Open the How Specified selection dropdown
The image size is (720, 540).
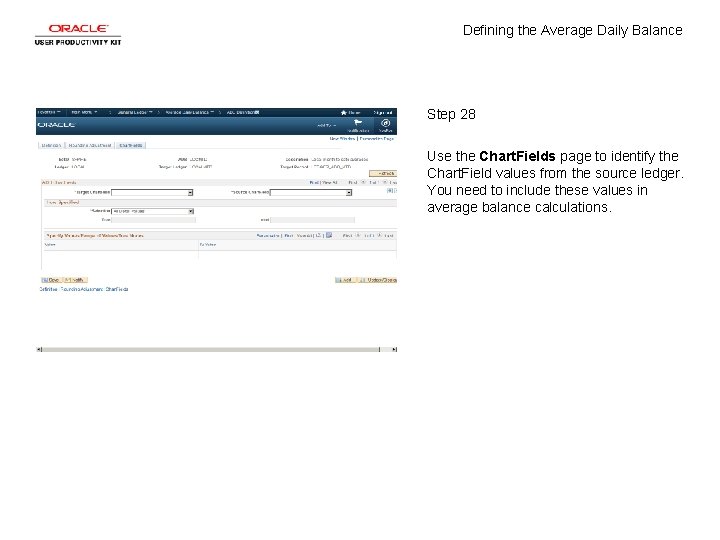(x=153, y=211)
